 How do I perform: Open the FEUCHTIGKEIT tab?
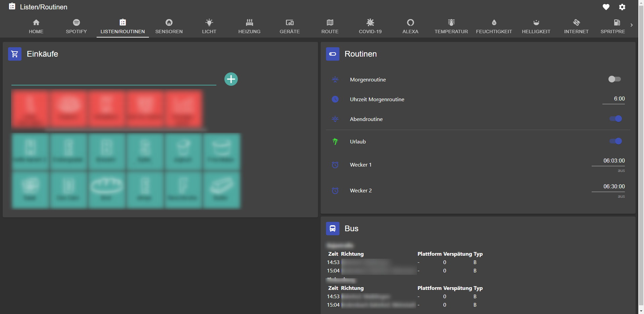click(494, 26)
